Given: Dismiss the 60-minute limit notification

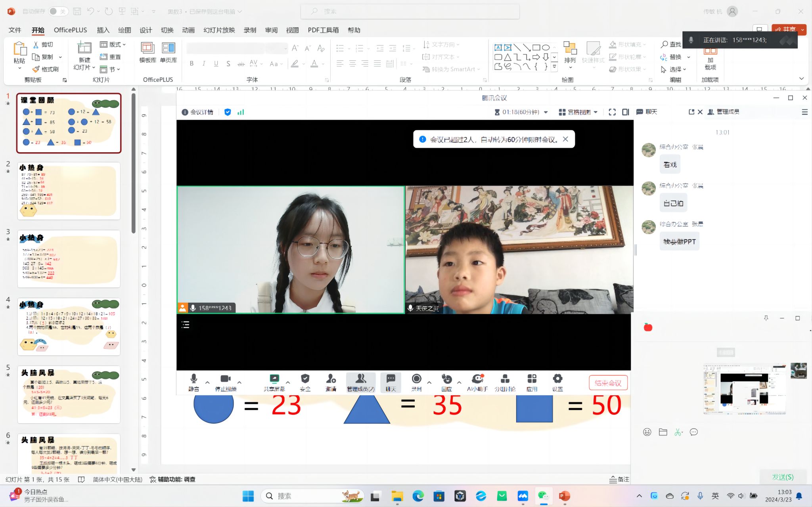Looking at the screenshot, I should [565, 139].
